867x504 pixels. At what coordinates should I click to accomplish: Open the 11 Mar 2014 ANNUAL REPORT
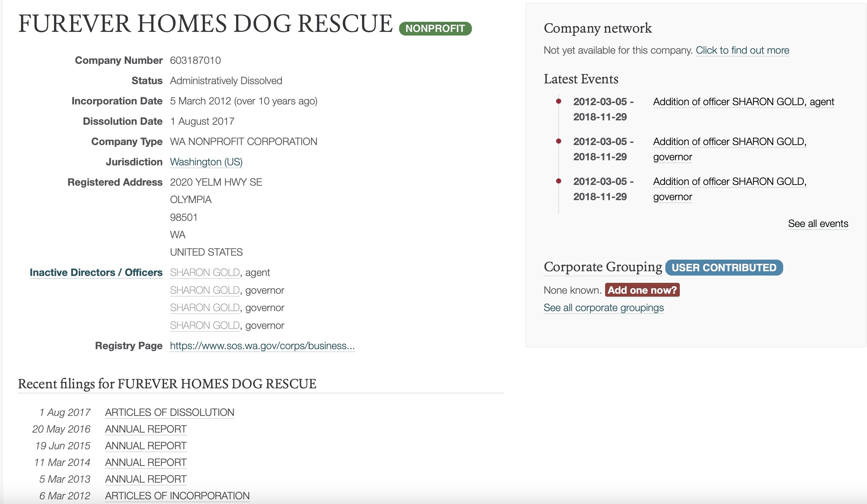point(146,462)
